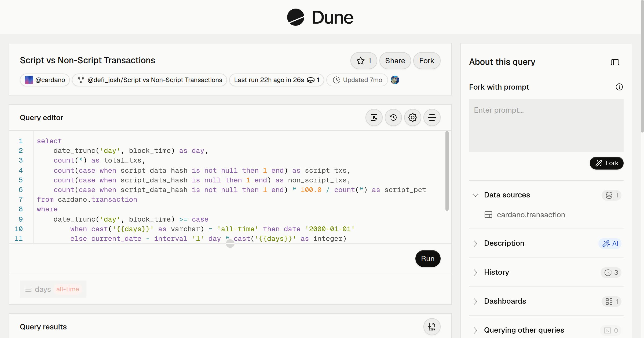
Task: Click the Fork with prompt button
Action: tap(606, 163)
